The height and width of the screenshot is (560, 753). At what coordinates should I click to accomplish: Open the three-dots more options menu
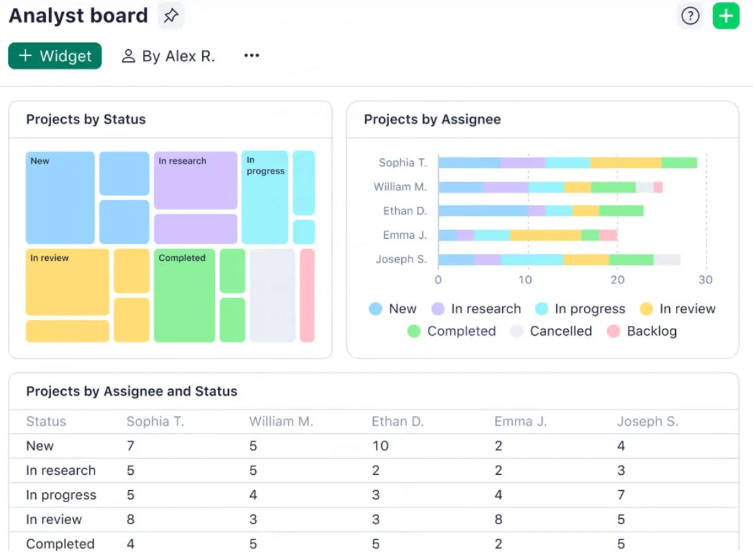[x=251, y=56]
